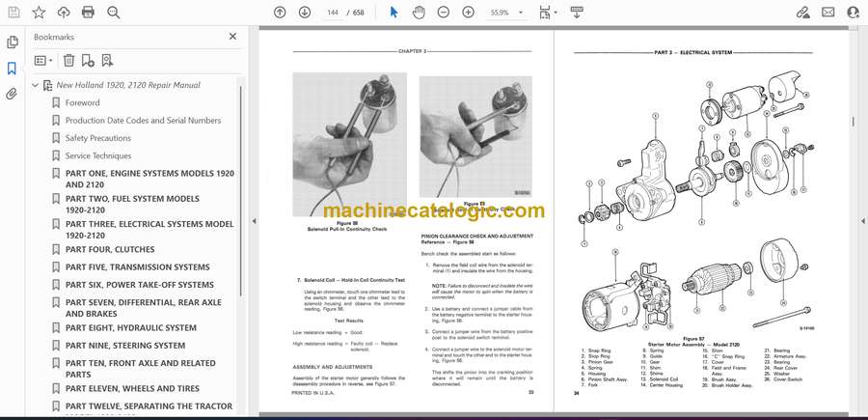Go to the next page with the down arrow

305,13
